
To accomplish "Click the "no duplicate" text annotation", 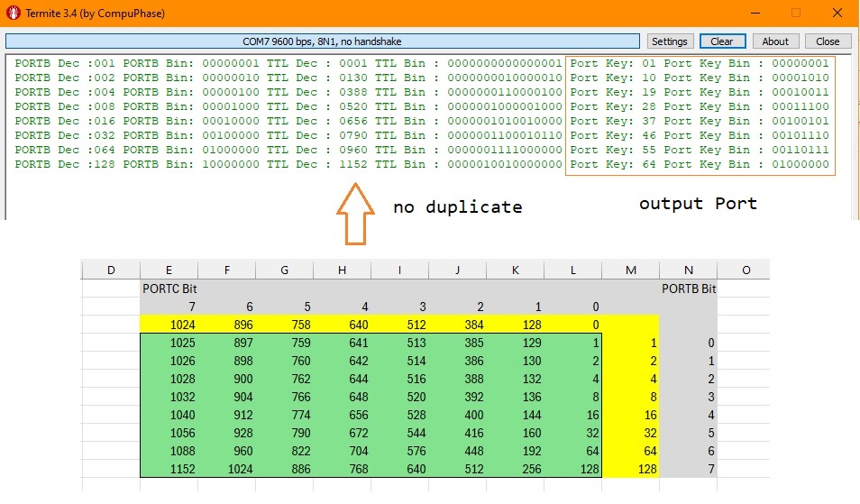I will 457,207.
